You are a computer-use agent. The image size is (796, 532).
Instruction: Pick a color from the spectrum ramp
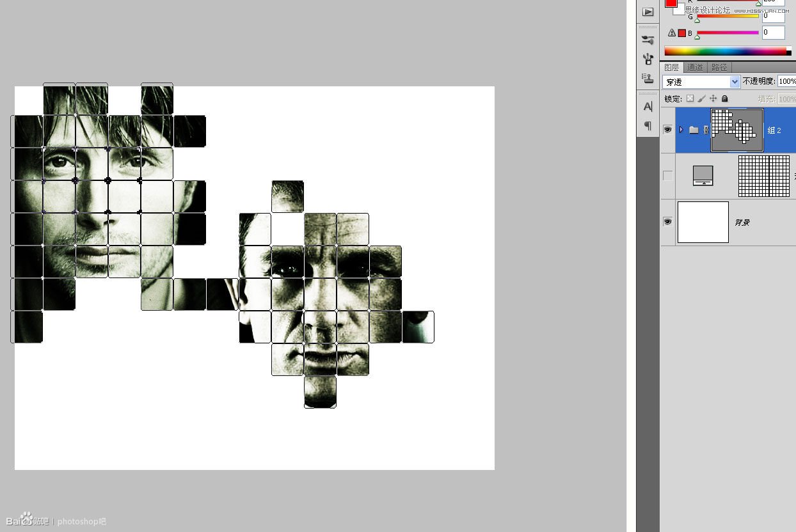pos(728,51)
